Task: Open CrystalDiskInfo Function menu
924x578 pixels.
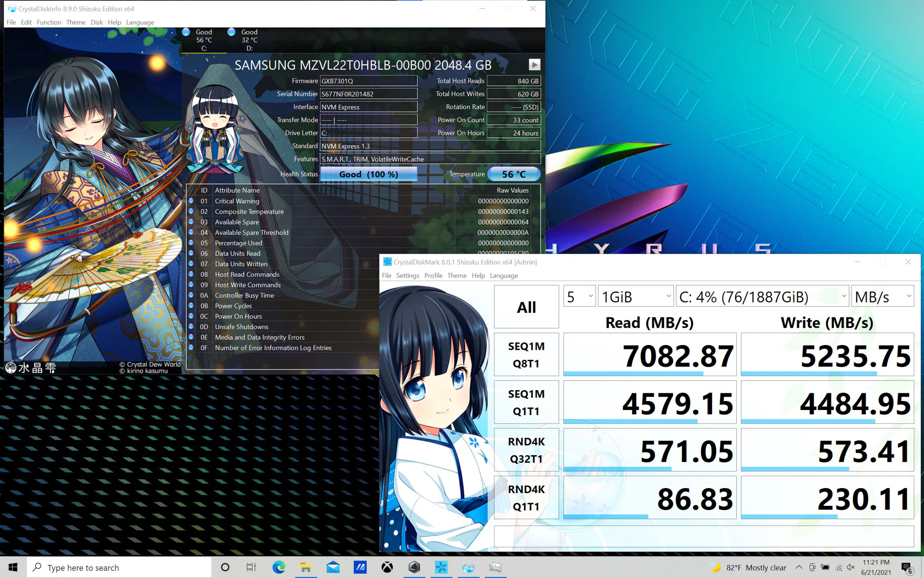Action: coord(49,22)
